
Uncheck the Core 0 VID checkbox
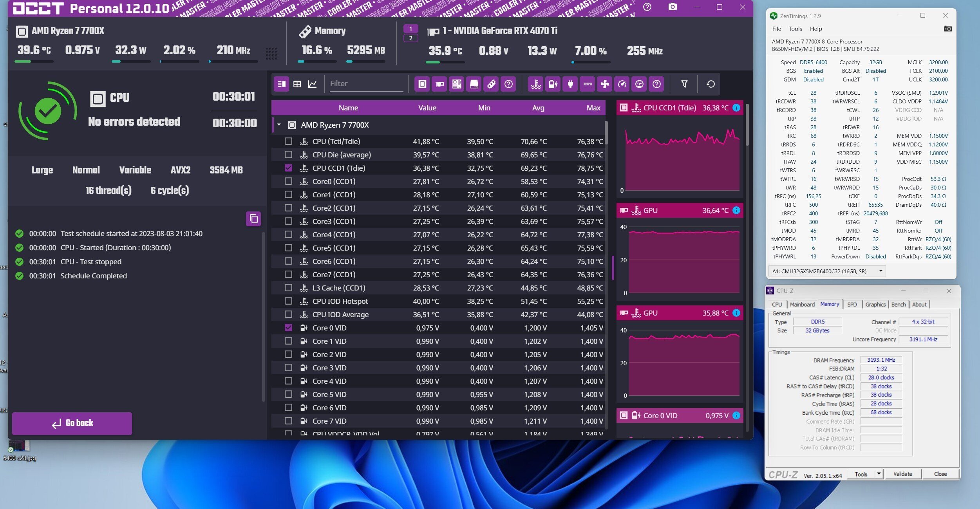pyautogui.click(x=288, y=327)
